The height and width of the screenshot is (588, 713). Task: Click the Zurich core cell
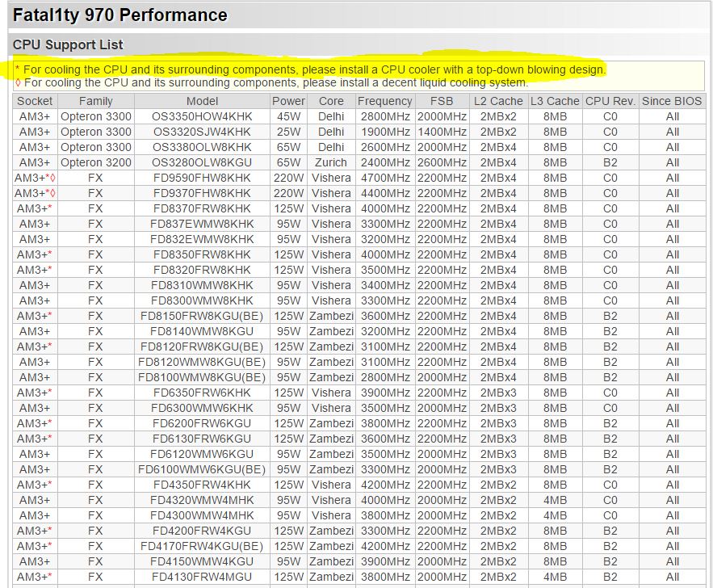(x=331, y=162)
